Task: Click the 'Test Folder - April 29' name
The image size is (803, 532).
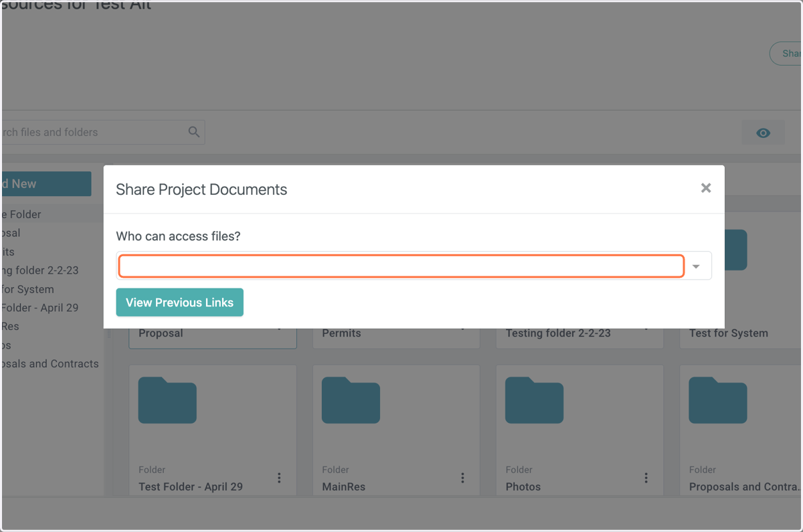Action: point(191,486)
